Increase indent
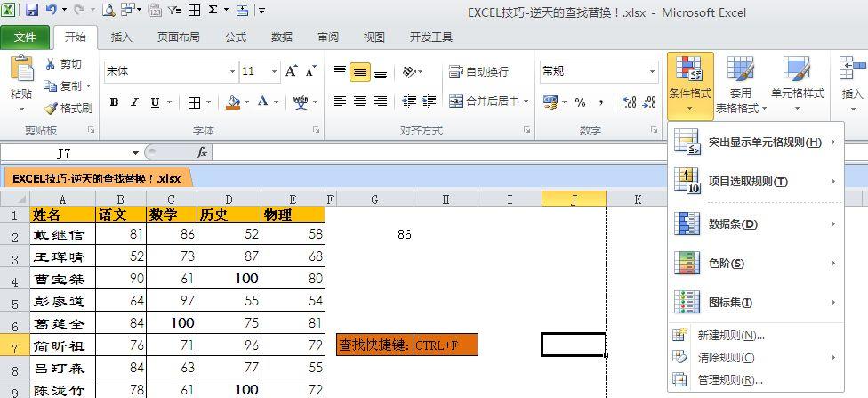The height and width of the screenshot is (398, 868). 429,102
